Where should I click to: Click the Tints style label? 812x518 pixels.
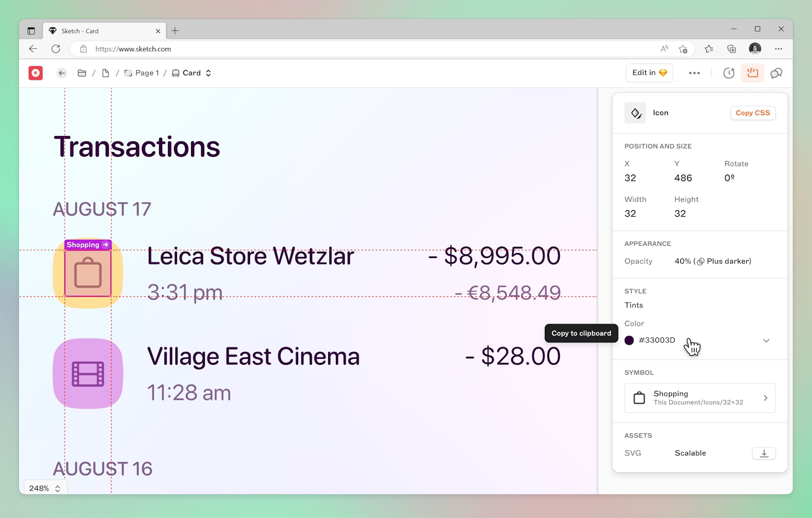(634, 305)
